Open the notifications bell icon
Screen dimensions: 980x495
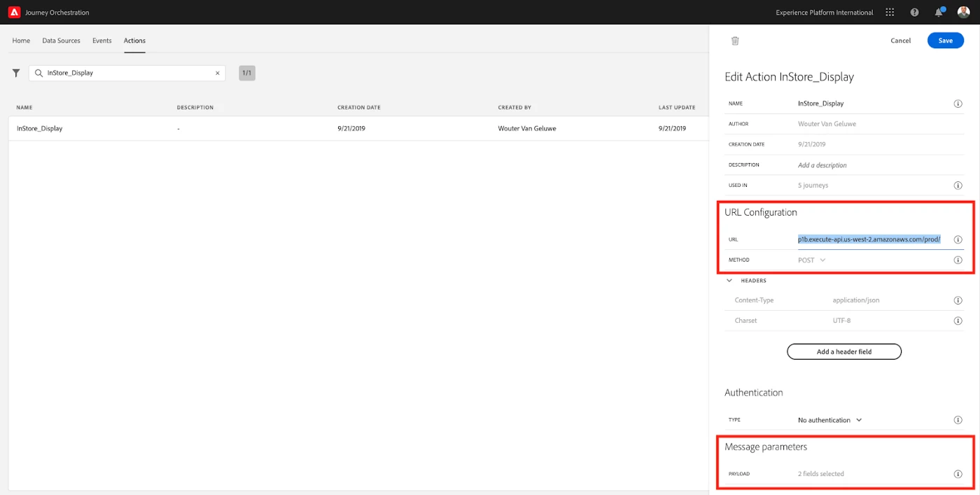click(x=939, y=12)
